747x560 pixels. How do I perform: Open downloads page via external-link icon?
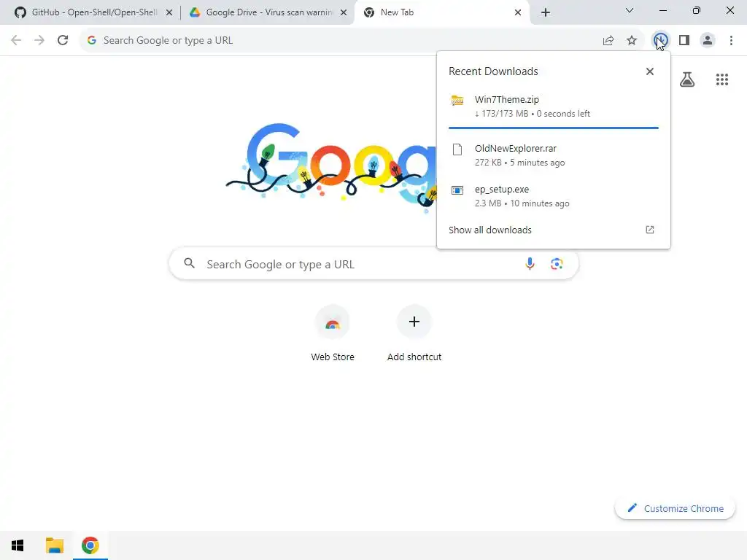coord(650,230)
